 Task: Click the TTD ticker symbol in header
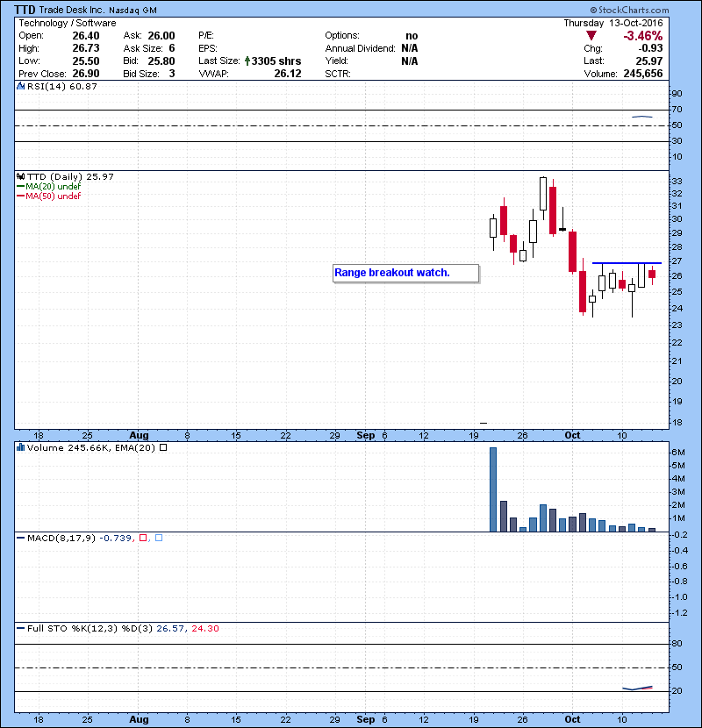pyautogui.click(x=25, y=10)
